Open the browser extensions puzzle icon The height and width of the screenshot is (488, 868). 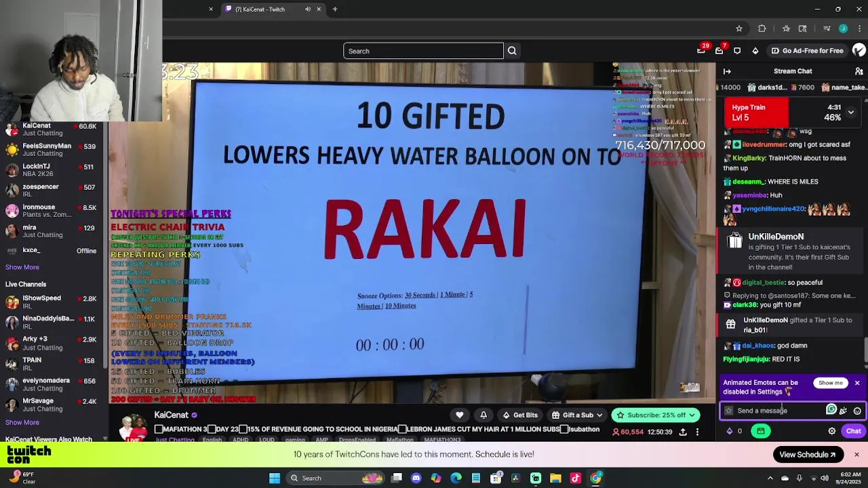tap(762, 28)
